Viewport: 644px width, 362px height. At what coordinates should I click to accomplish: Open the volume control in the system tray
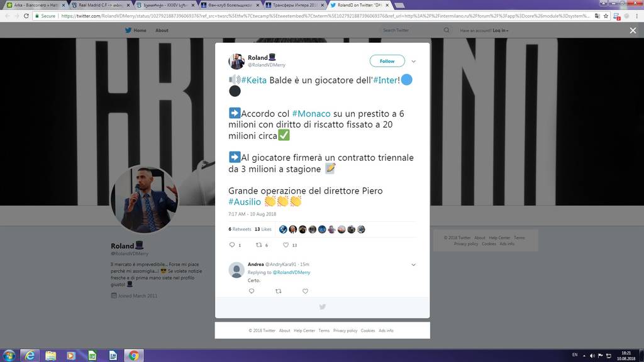coord(594,356)
